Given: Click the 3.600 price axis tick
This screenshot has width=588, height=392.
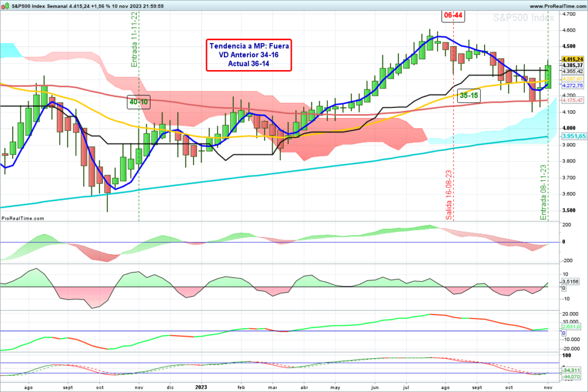Looking at the screenshot, I should tap(569, 194).
